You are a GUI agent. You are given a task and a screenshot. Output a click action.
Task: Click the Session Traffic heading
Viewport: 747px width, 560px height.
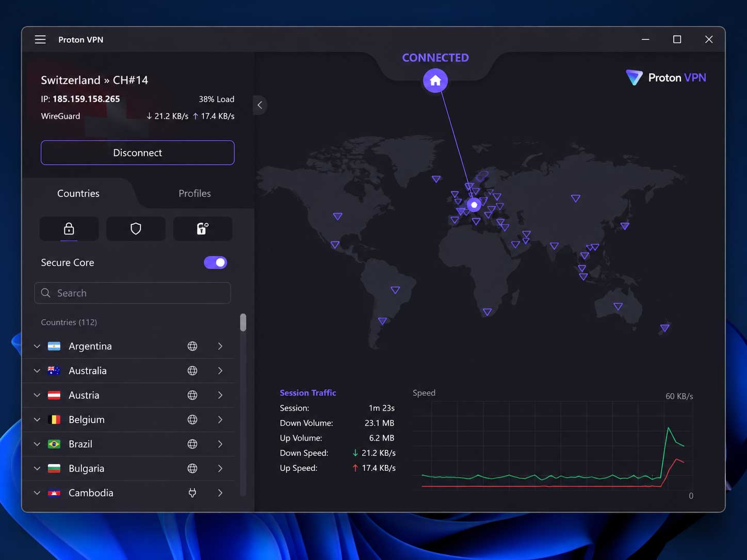(x=308, y=393)
